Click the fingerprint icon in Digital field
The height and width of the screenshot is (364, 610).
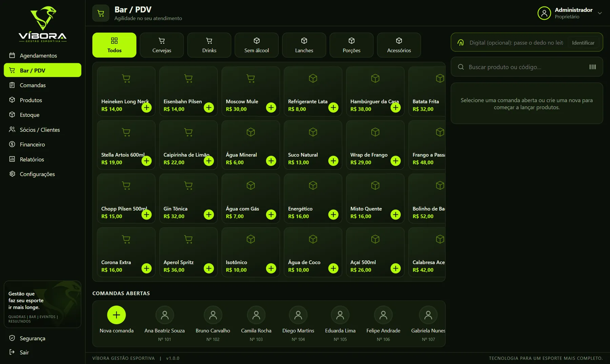[461, 43]
